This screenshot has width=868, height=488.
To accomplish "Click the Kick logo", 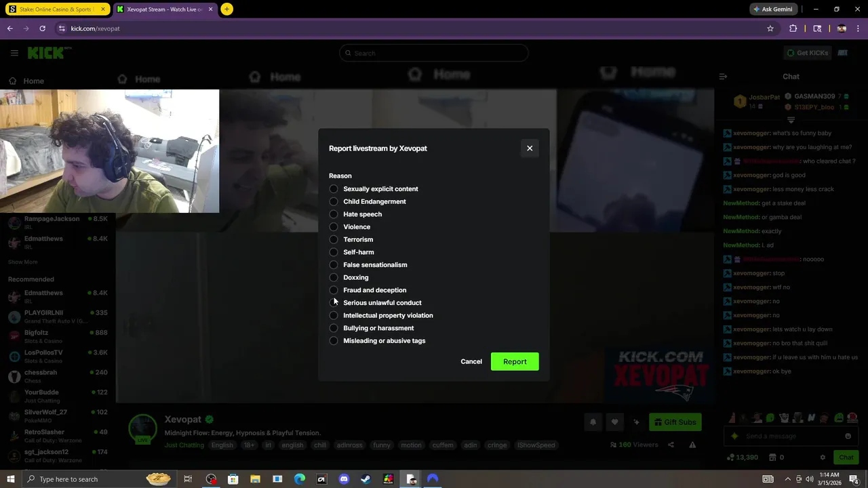I will (49, 53).
